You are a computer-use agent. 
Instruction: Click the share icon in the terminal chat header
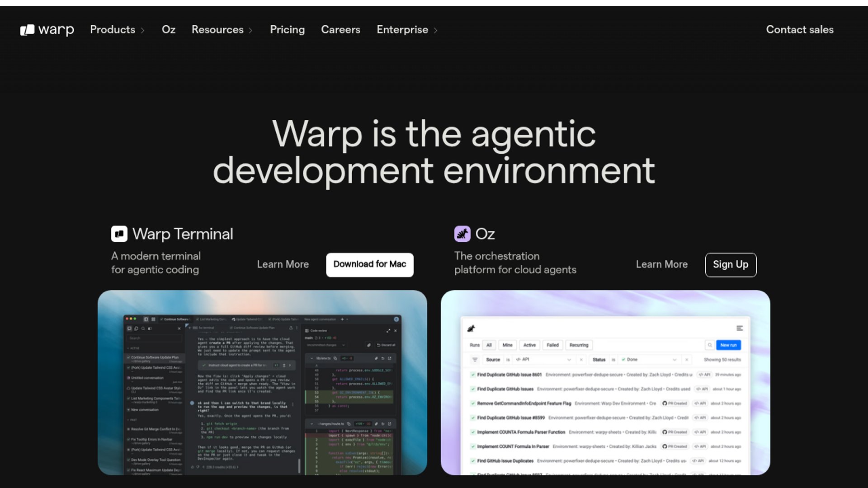tap(291, 328)
